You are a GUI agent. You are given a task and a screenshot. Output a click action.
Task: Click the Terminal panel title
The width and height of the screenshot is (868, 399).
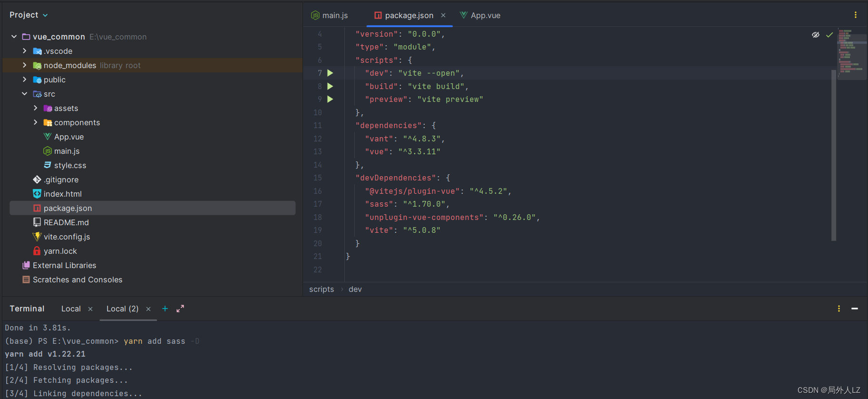point(27,309)
